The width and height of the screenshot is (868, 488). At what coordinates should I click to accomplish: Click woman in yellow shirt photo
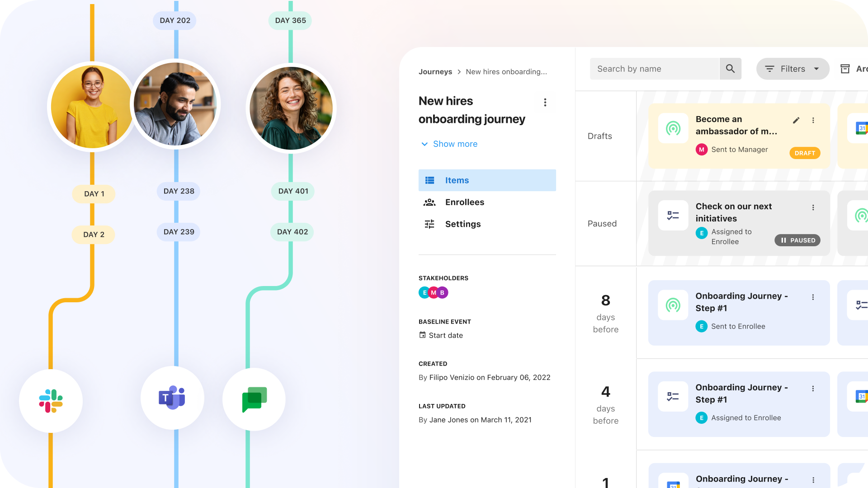click(92, 107)
